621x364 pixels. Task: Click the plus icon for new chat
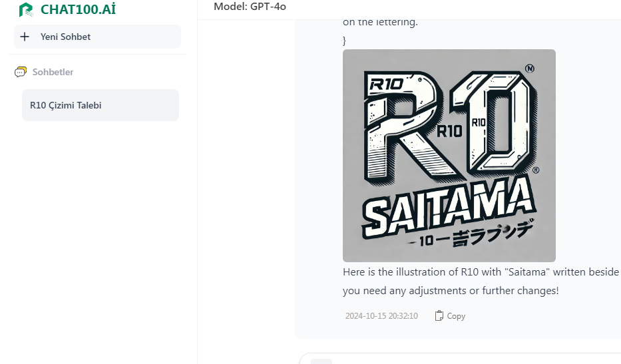tap(25, 37)
